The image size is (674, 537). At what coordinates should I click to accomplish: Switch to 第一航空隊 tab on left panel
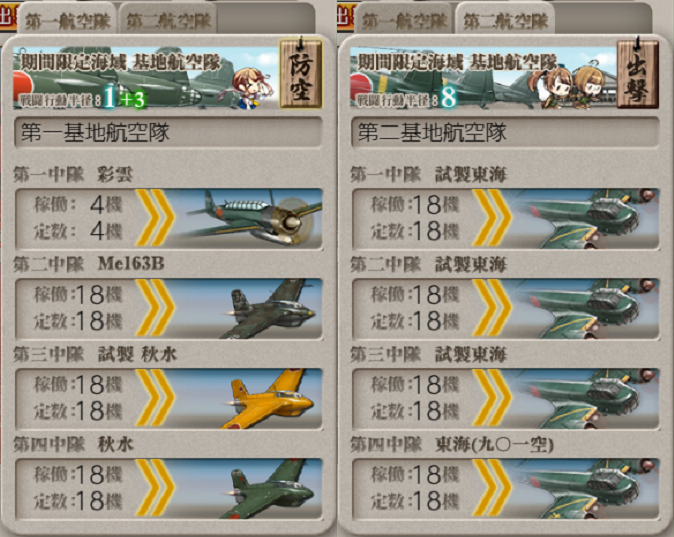click(x=67, y=20)
